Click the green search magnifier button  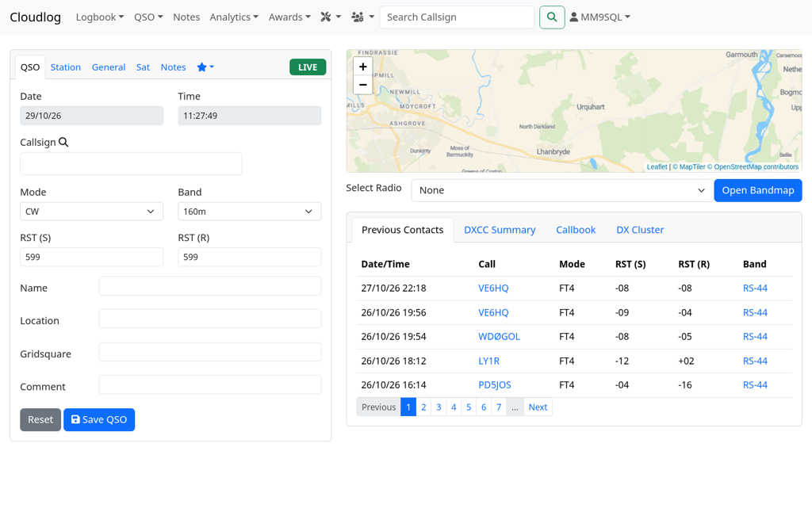[x=552, y=17]
